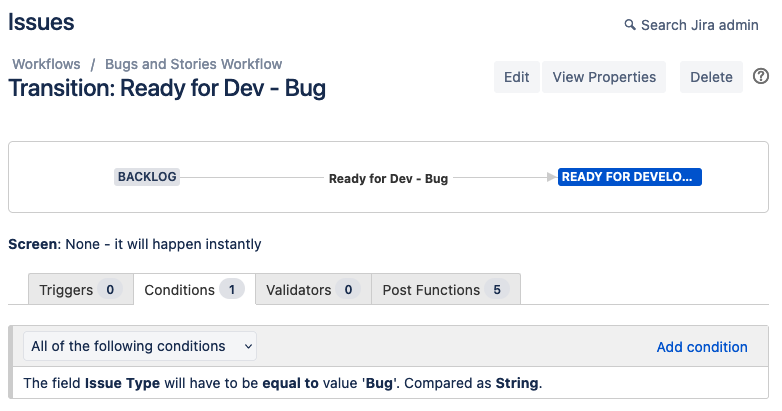Show the Post Functions tab

coord(445,290)
